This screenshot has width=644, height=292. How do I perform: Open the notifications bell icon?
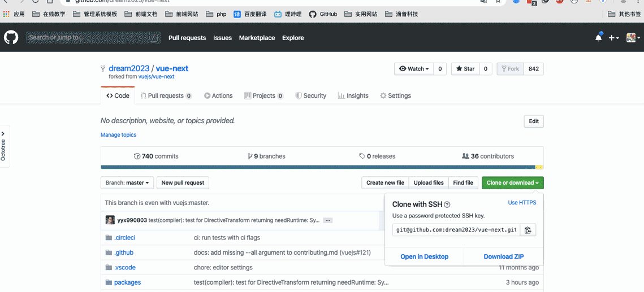click(599, 37)
